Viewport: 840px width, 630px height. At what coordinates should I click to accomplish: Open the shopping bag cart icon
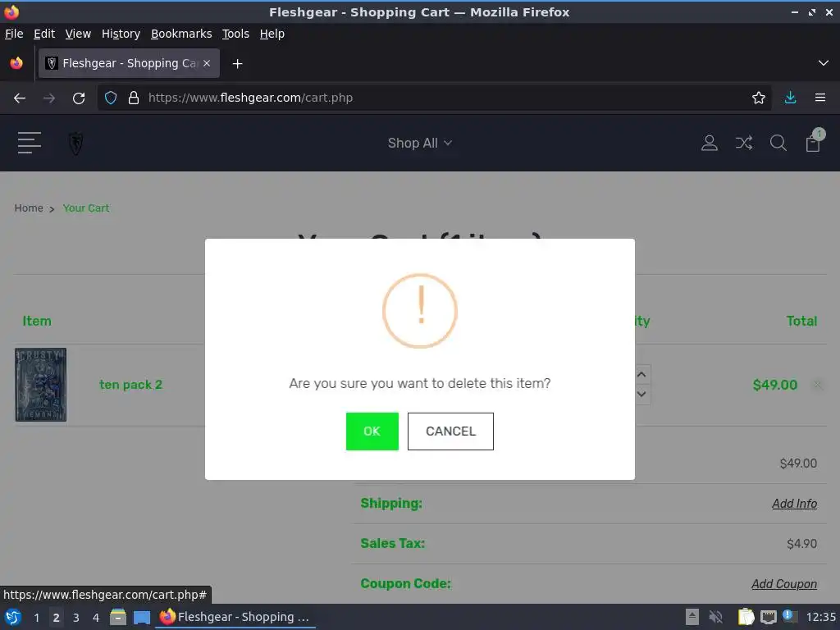point(813,141)
